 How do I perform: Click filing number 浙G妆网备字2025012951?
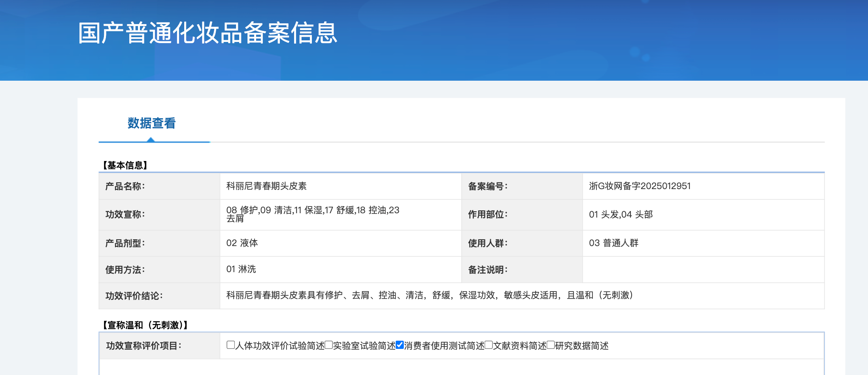coord(640,186)
